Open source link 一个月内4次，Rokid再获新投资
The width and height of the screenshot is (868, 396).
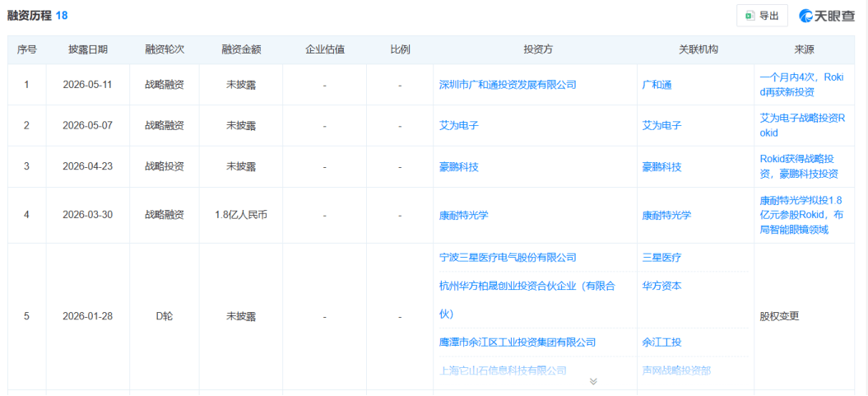coord(801,85)
